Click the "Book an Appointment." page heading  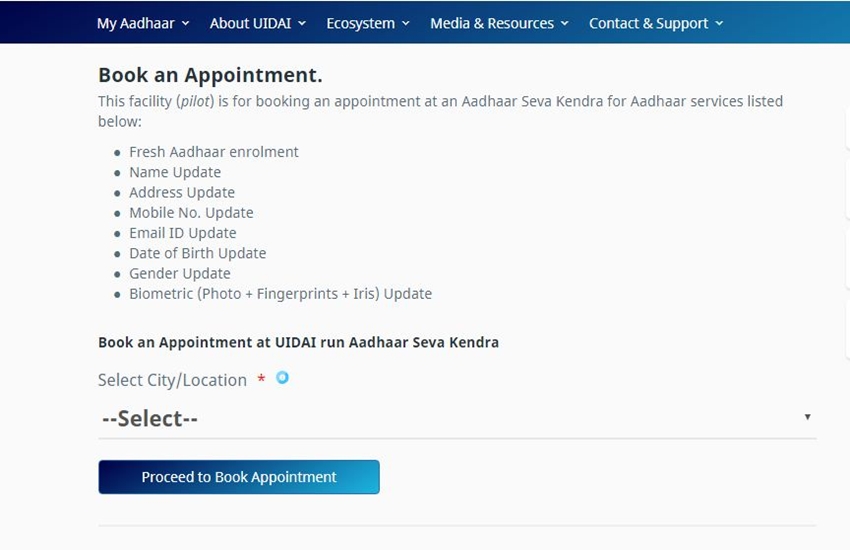pyautogui.click(x=210, y=75)
